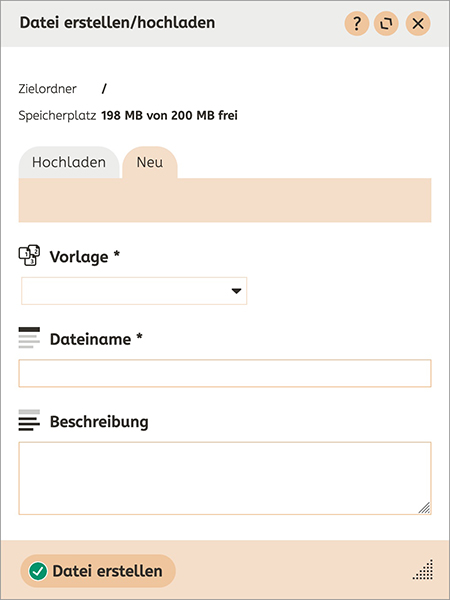Select the Neu tab
Screen dimensions: 450x600
tap(150, 162)
